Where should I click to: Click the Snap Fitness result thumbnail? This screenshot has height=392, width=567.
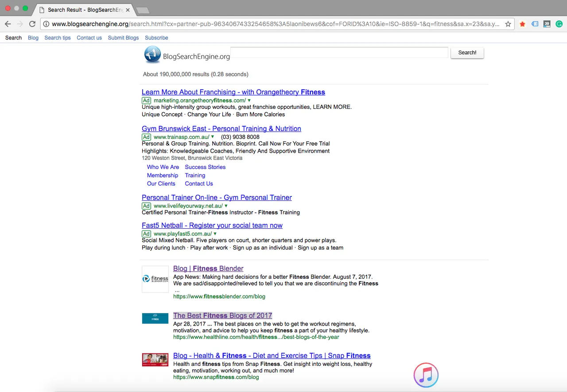point(155,359)
